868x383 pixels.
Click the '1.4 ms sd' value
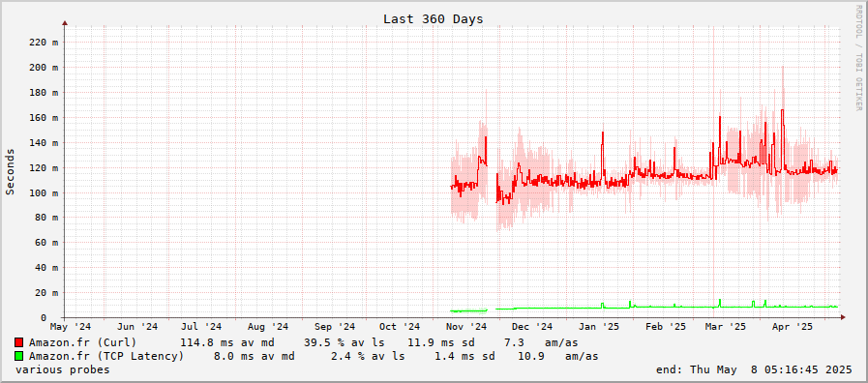[464, 357]
